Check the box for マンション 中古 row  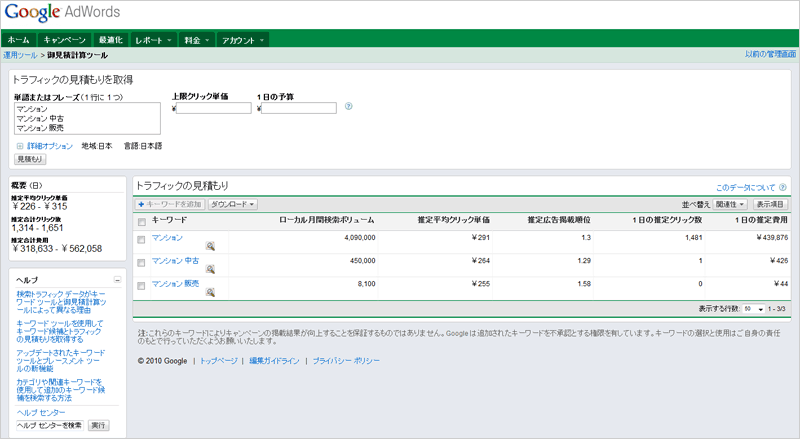(141, 261)
